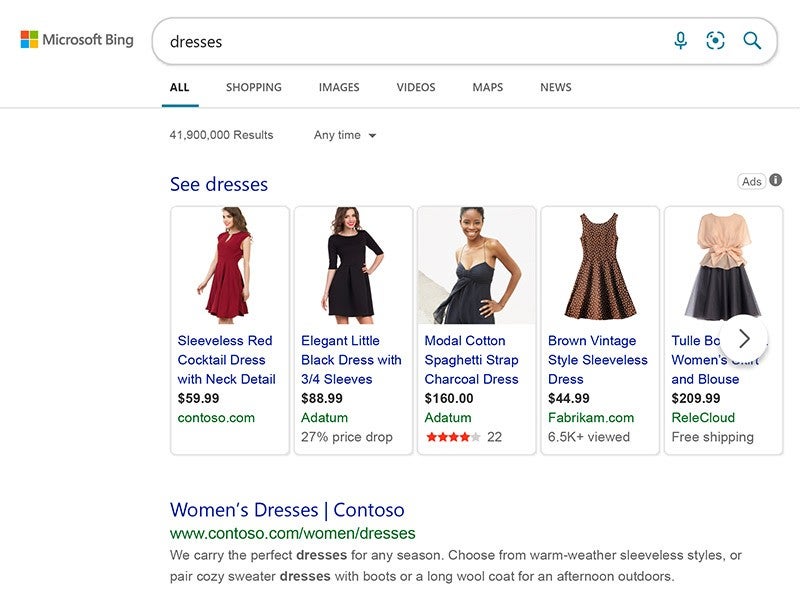Screen dimensions: 800x605
Task: Open visual search camera icon
Action: [x=715, y=41]
